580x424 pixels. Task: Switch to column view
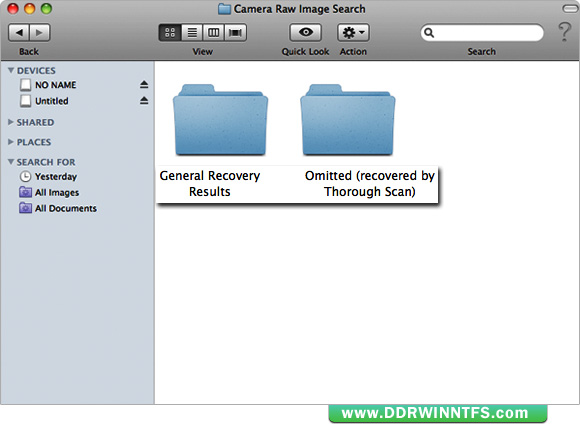pyautogui.click(x=213, y=33)
